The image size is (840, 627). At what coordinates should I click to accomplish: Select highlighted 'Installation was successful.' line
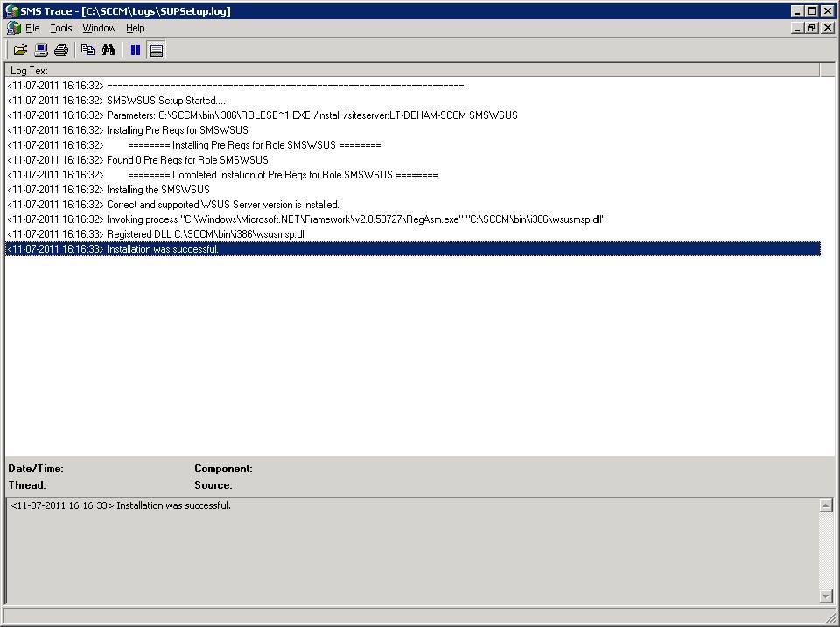click(412, 249)
